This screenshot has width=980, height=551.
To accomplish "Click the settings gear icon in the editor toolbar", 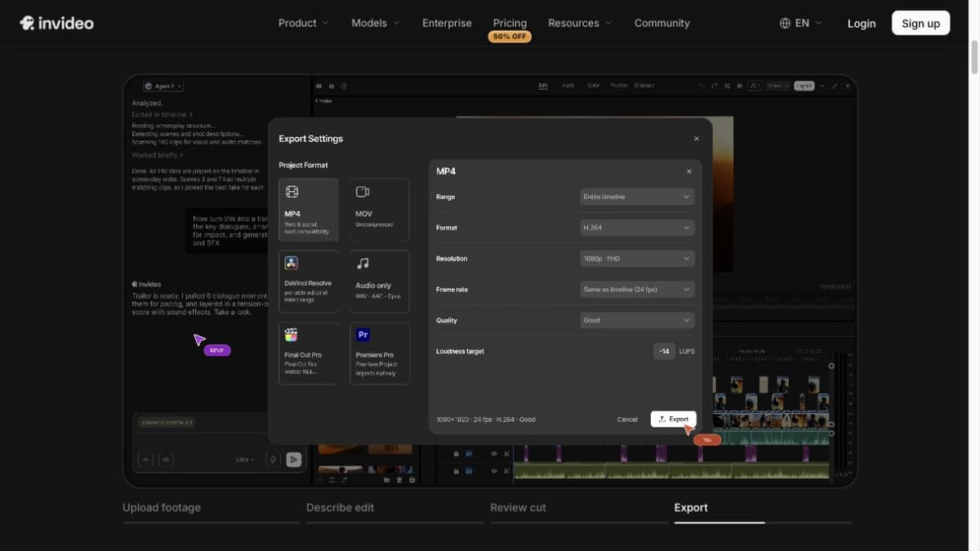I will (x=331, y=86).
